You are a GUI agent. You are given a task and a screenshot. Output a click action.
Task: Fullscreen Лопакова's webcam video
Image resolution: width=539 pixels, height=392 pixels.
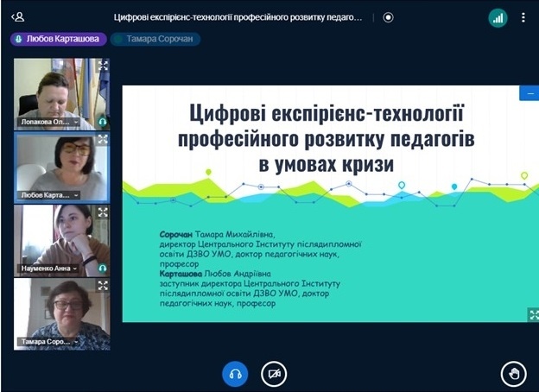click(x=104, y=65)
